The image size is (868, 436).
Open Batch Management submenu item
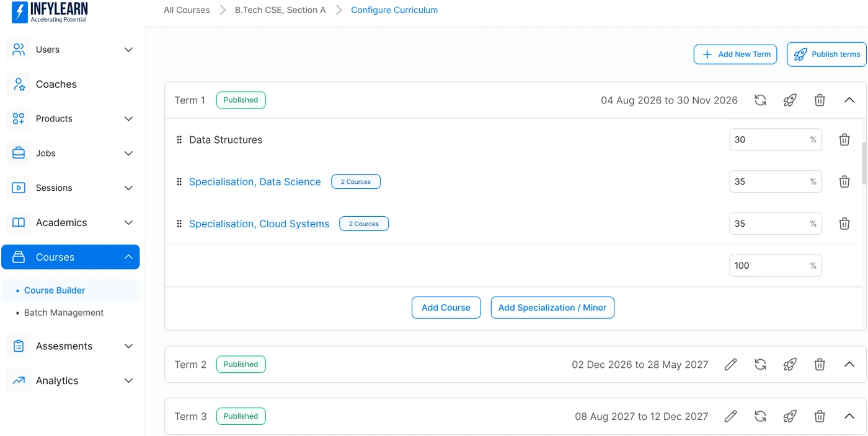coord(64,313)
